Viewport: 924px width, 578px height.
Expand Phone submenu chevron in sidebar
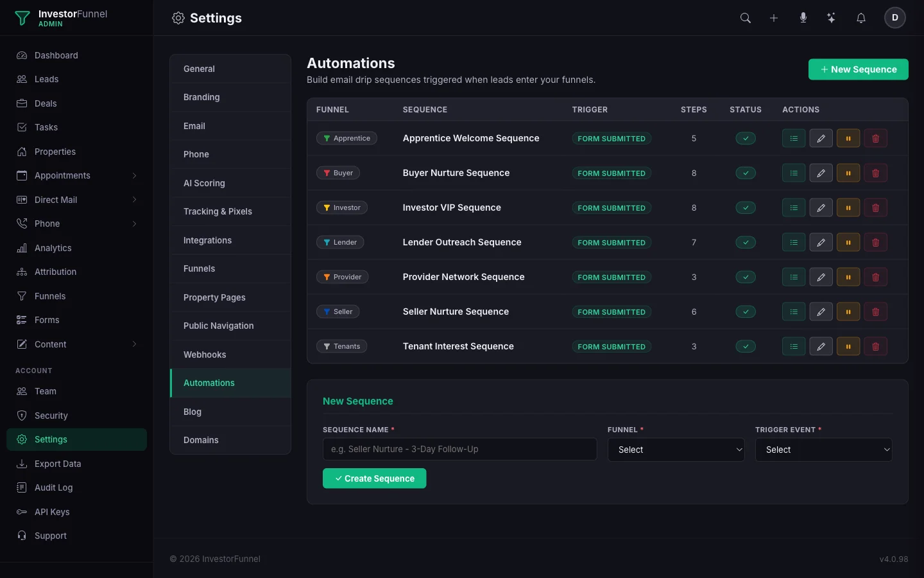coord(134,223)
